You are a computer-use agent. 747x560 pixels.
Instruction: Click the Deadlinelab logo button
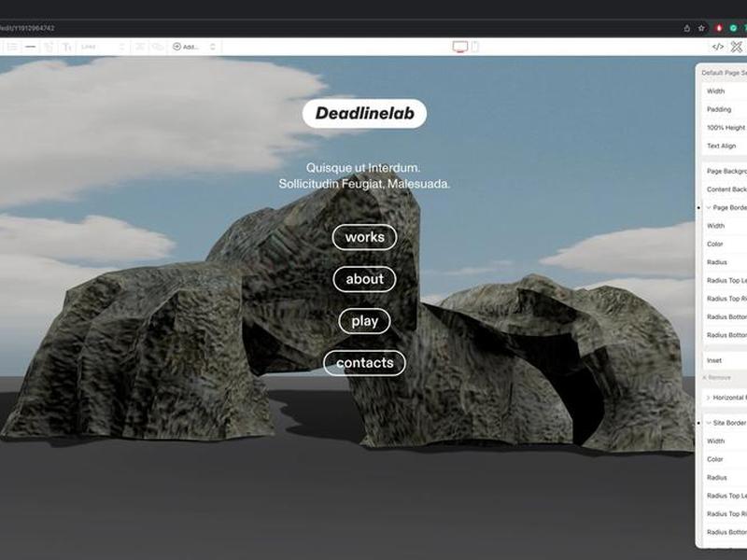364,113
